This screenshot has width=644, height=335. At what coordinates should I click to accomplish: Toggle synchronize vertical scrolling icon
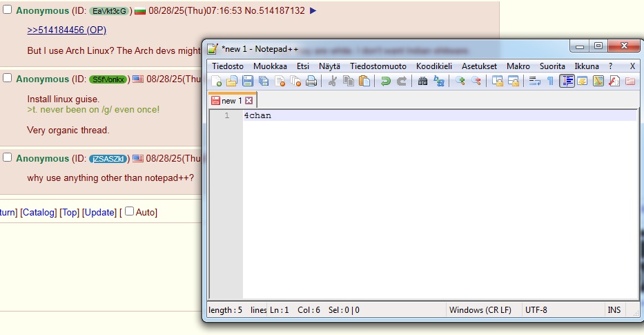pos(498,81)
